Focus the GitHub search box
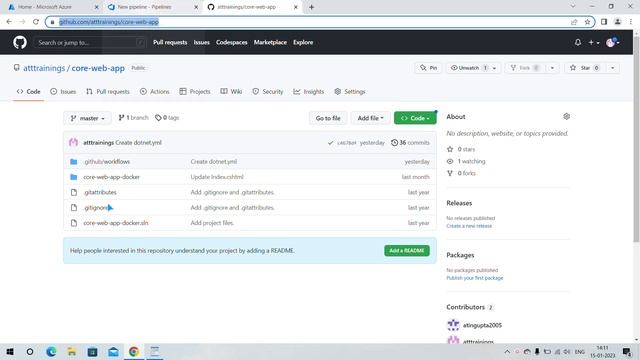The width and height of the screenshot is (640, 360). click(x=90, y=42)
